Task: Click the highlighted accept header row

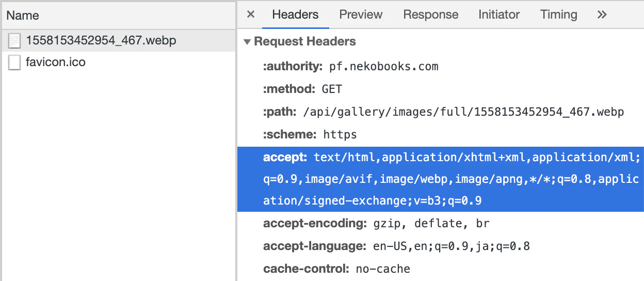Action: point(441,179)
